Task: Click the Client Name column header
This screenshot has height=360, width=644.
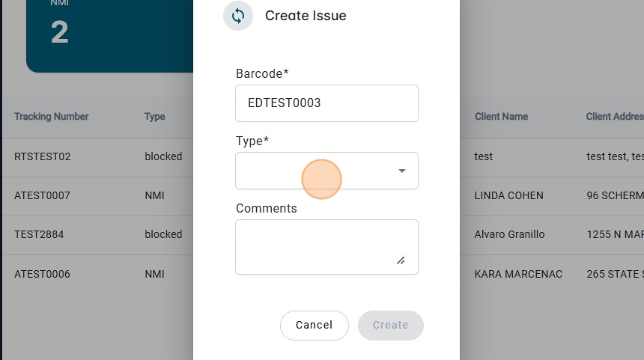Action: [x=501, y=117]
